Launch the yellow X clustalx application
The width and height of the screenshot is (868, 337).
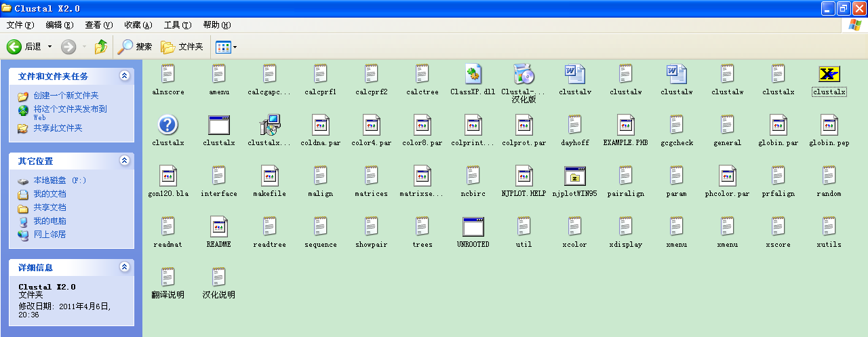(829, 75)
